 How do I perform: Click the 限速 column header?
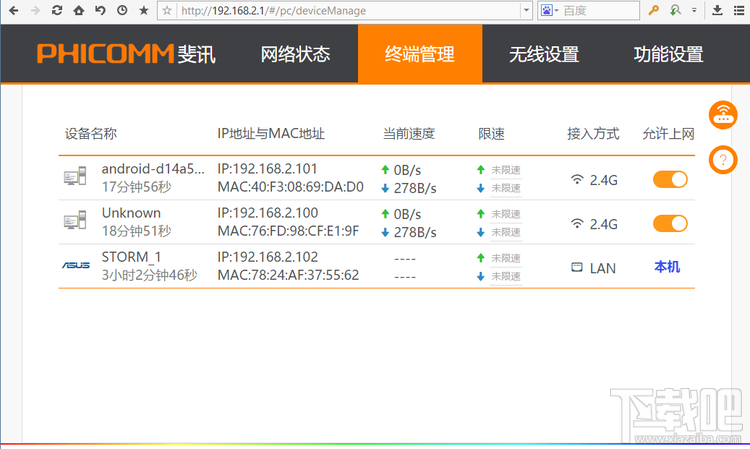[x=491, y=133]
